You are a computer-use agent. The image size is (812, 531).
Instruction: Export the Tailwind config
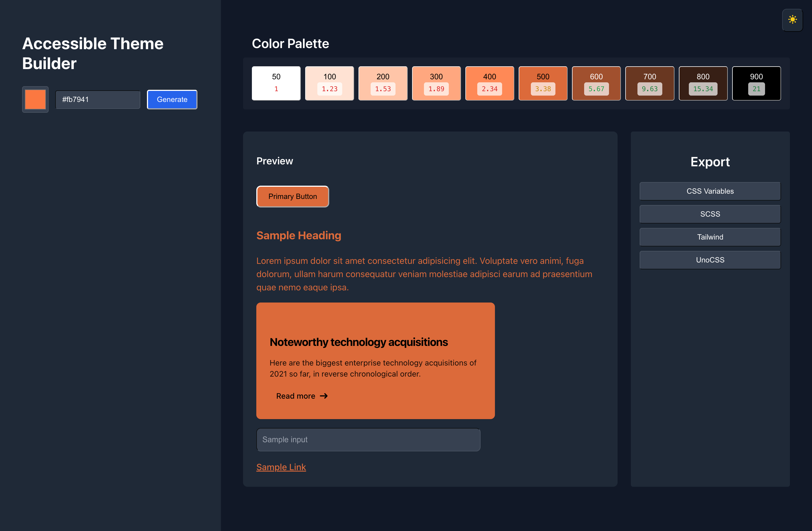pyautogui.click(x=710, y=237)
